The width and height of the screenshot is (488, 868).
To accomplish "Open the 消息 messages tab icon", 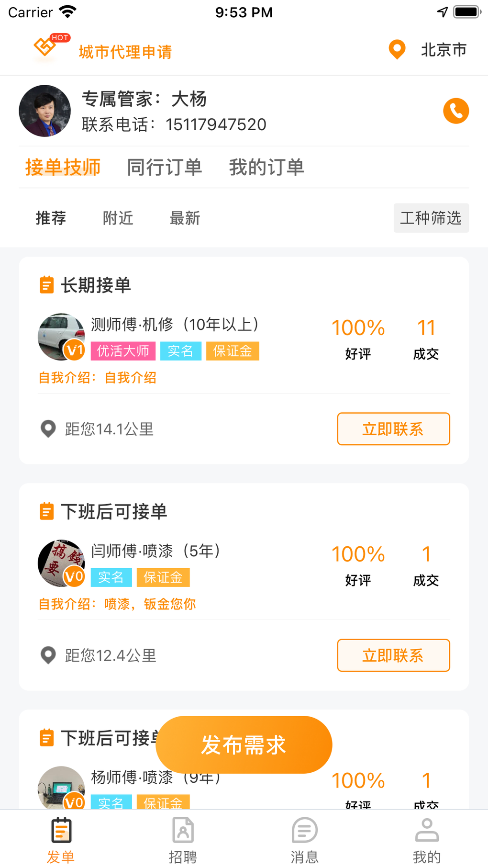I will pos(304,831).
